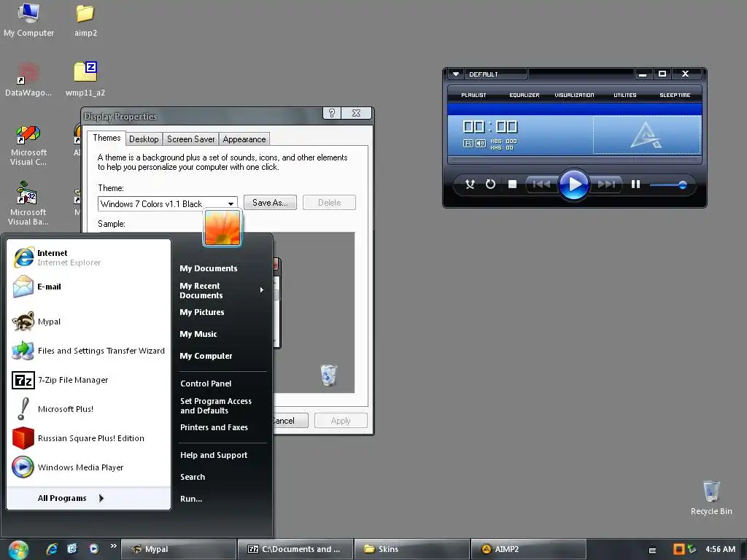This screenshot has height=560, width=747.
Task: Expand quick launch overflow chevron
Action: (113, 545)
